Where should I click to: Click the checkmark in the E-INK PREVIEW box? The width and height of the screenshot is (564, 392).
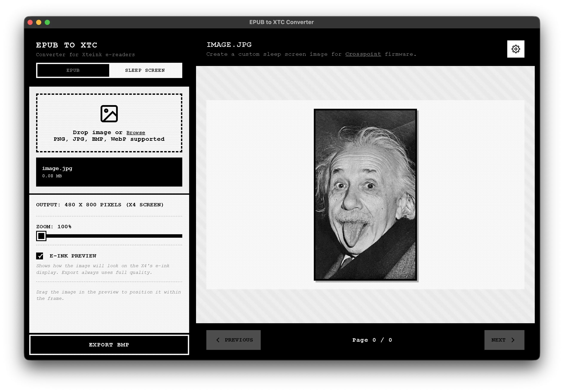tap(40, 256)
